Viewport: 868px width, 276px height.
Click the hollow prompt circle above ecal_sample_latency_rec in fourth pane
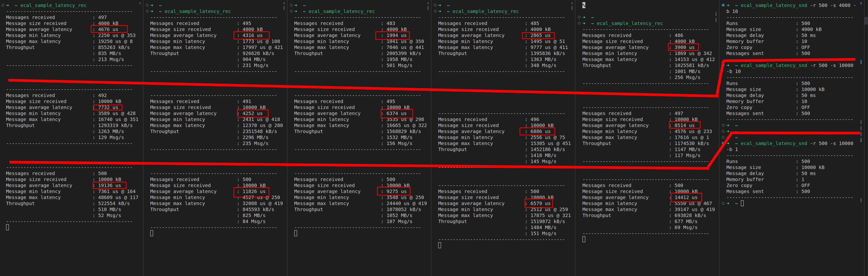(436, 5)
